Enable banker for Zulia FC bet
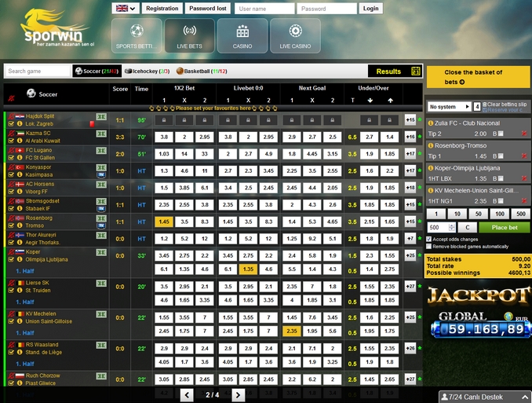 pyautogui.click(x=501, y=134)
